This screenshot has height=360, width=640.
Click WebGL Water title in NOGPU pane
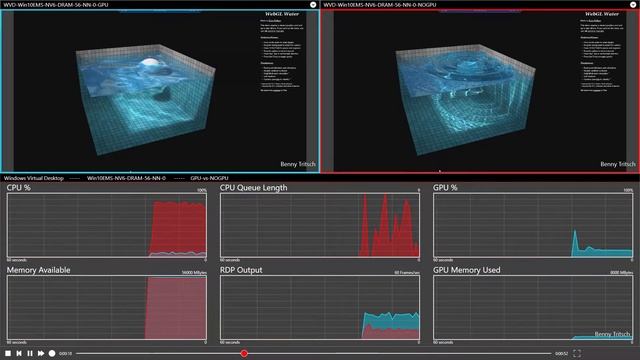pyautogui.click(x=602, y=14)
